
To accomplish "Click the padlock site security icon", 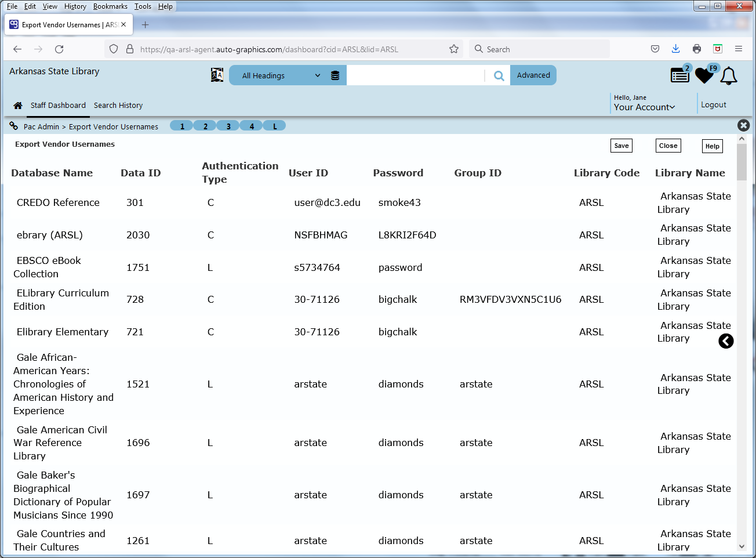I will pos(130,49).
